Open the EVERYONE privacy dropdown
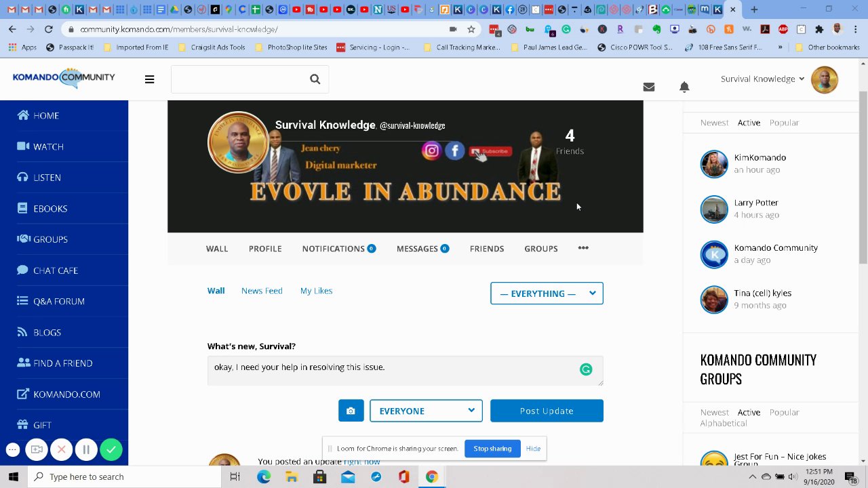Viewport: 868px width, 488px height. 426,411
